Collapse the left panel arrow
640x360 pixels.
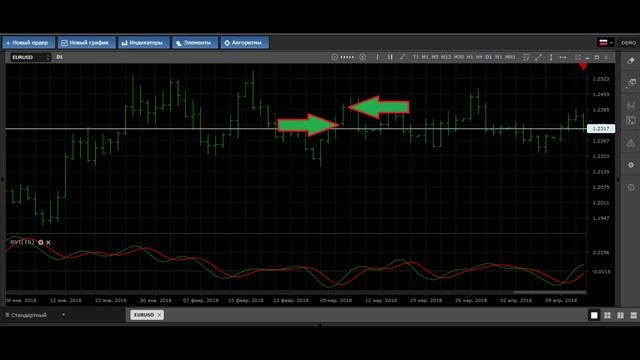tap(2, 179)
